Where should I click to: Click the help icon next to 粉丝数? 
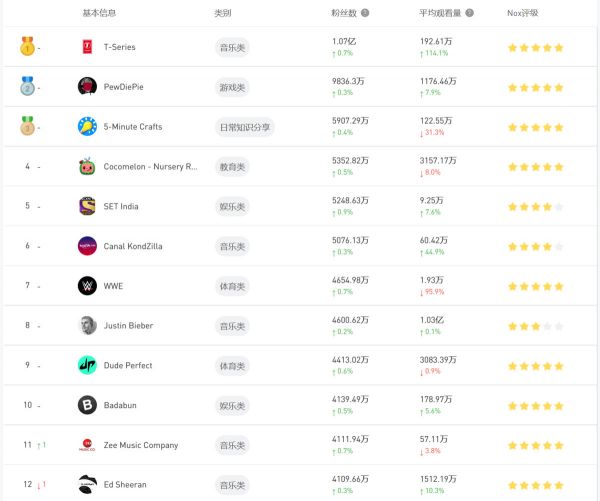(x=365, y=14)
